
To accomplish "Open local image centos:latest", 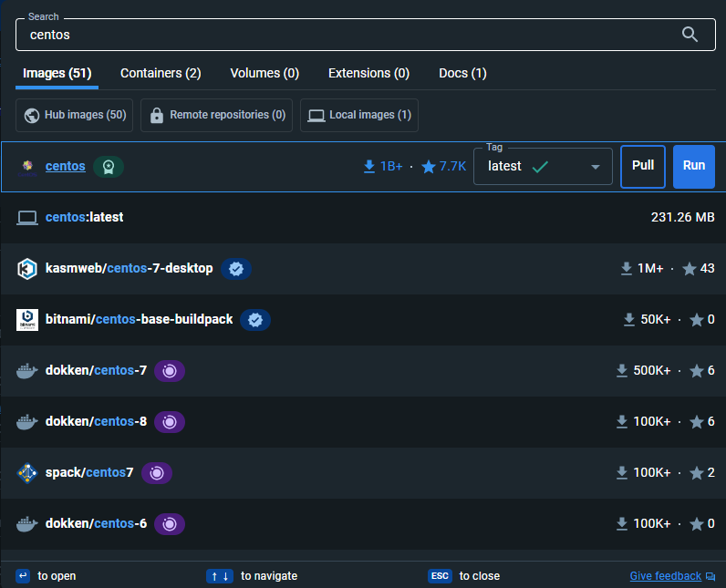I will point(363,218).
